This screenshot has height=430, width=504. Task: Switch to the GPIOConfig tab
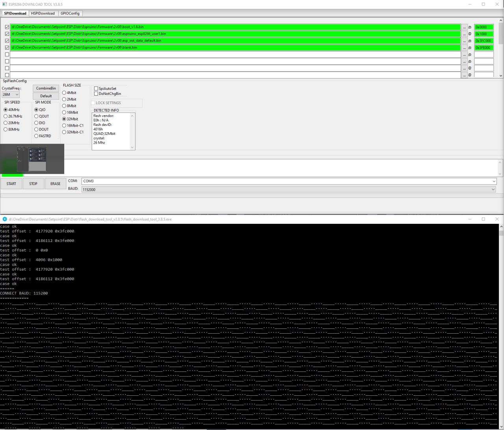pyautogui.click(x=70, y=13)
